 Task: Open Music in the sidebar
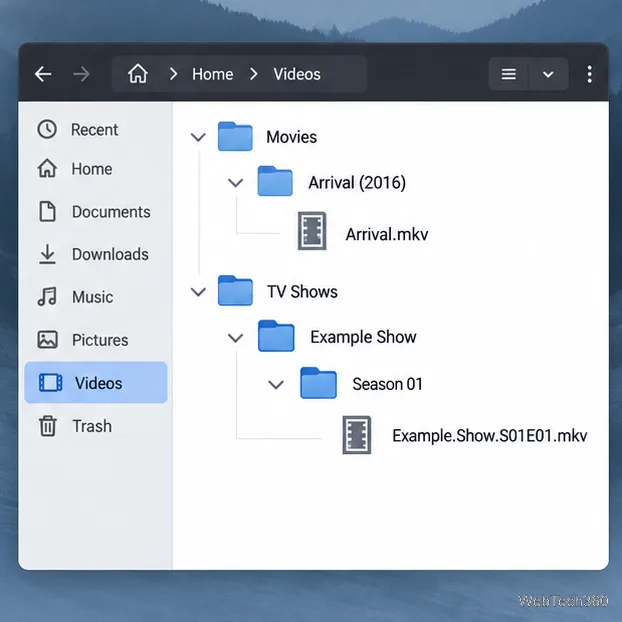coord(92,297)
